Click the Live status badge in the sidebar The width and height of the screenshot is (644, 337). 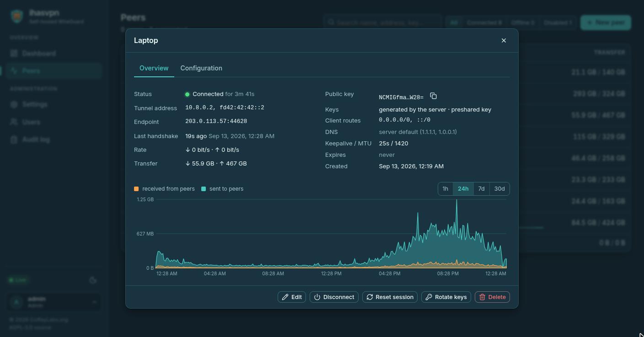18,280
